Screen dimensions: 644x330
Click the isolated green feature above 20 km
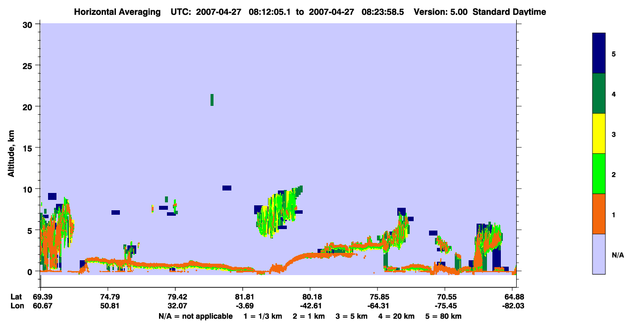coord(212,100)
